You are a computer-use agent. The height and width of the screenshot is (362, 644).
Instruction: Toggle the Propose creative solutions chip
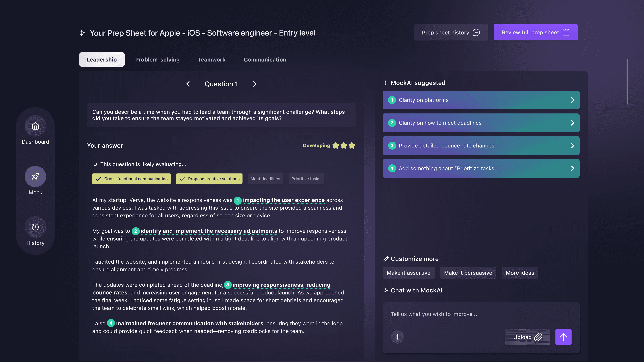(209, 179)
